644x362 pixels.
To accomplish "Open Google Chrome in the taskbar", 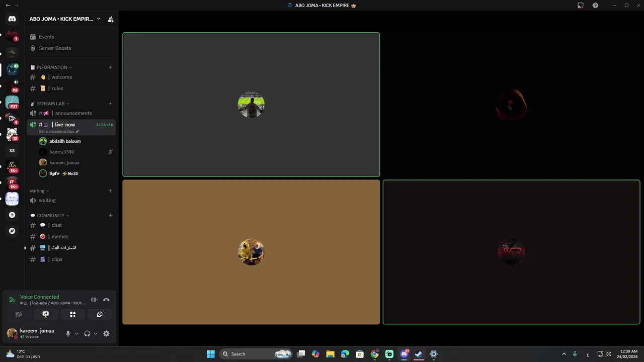I will pos(375,354).
